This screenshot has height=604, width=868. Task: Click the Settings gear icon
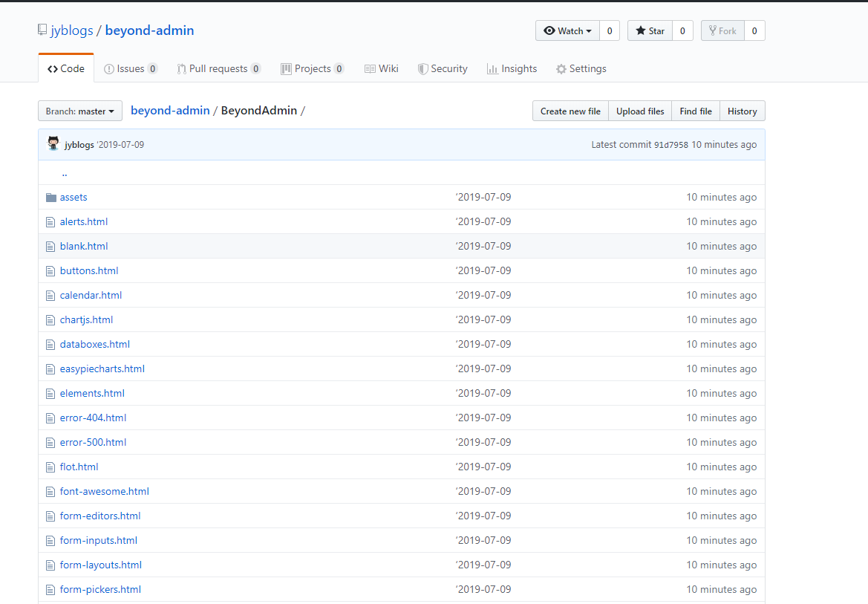(561, 69)
